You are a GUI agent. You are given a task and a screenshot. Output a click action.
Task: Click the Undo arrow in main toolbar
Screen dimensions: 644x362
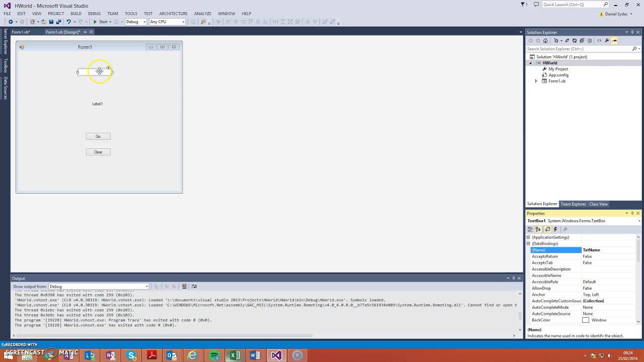(68, 22)
